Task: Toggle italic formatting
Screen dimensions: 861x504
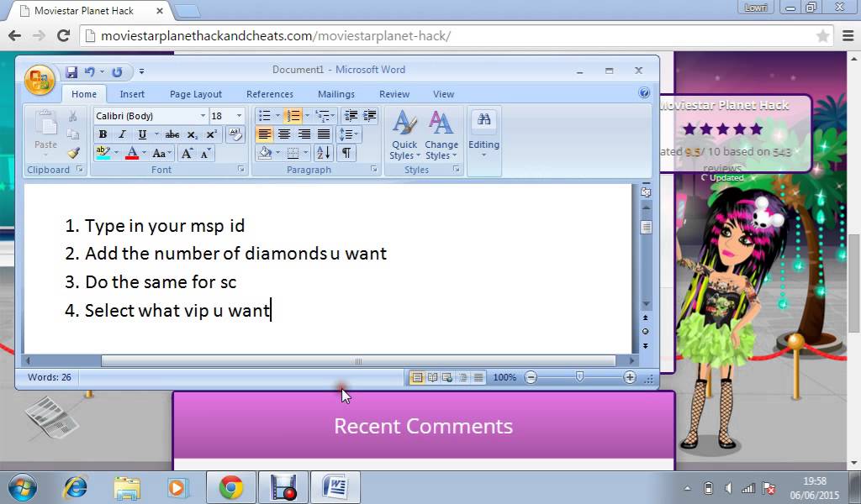Action: tap(122, 134)
